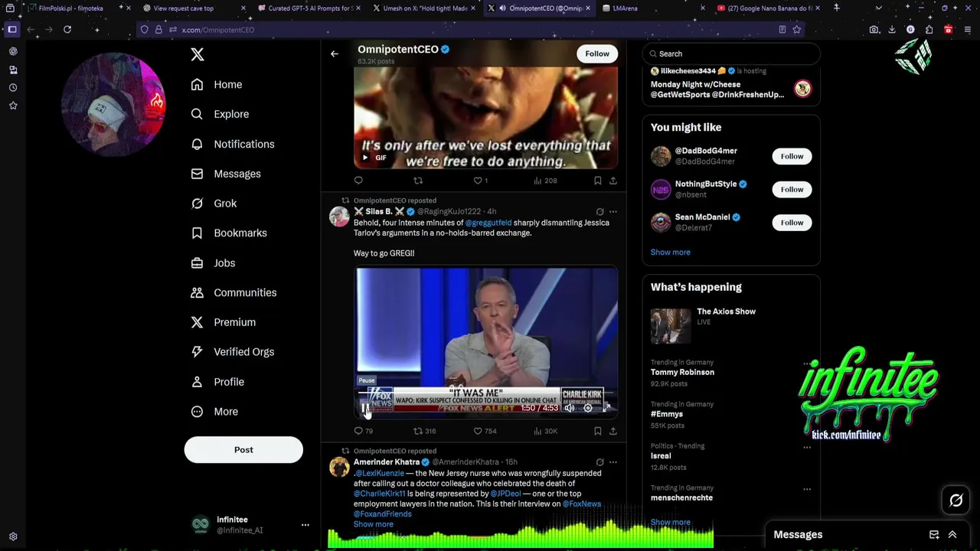The image size is (980, 551).
Task: Open Grok from sidebar
Action: coord(214,204)
